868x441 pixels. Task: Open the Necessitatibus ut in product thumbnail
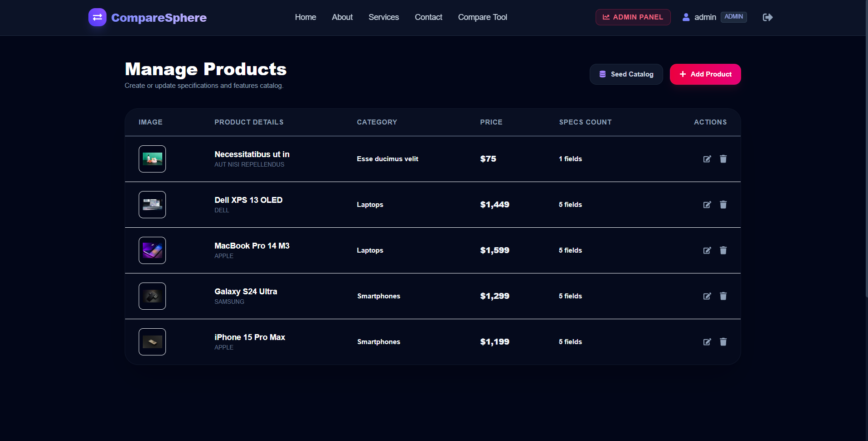pyautogui.click(x=152, y=159)
